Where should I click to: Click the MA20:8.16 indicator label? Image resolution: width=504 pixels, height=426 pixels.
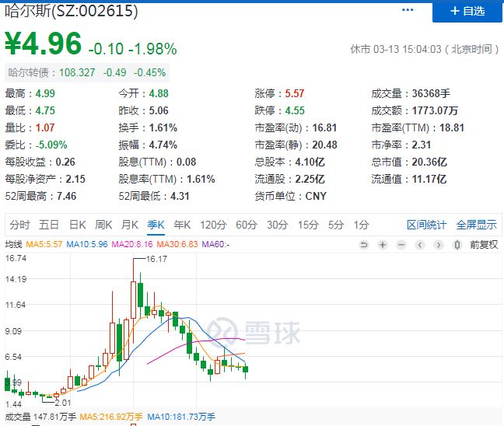[132, 244]
